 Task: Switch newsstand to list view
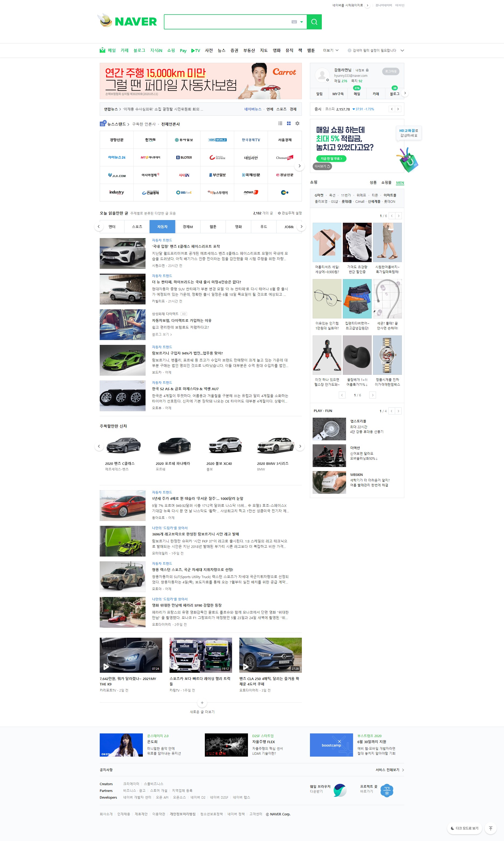pyautogui.click(x=280, y=123)
